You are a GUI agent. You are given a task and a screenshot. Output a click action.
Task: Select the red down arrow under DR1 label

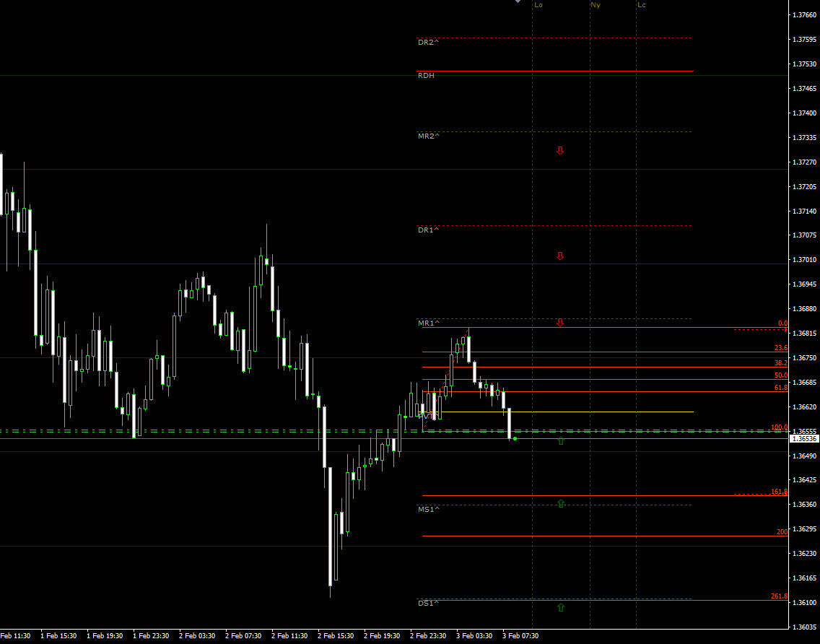(560, 255)
